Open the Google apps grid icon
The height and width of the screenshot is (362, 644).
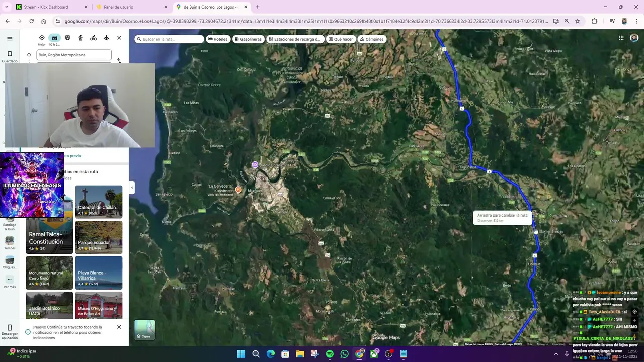(x=621, y=38)
